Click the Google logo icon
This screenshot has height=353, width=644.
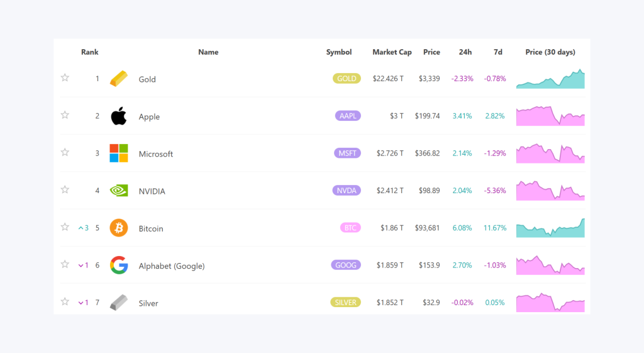coord(119,265)
